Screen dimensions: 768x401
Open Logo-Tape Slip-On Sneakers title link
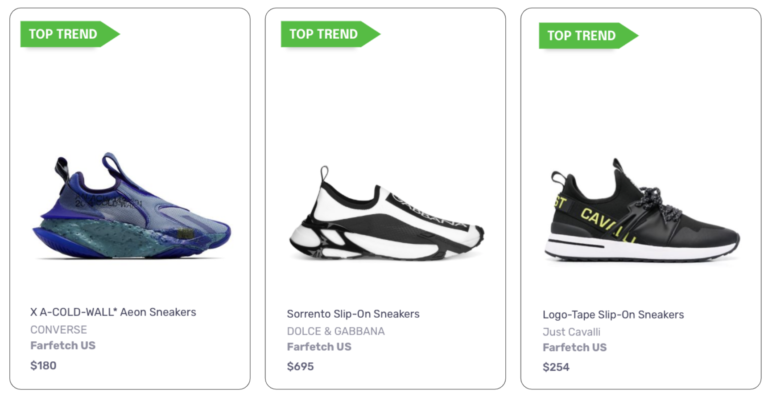click(613, 315)
